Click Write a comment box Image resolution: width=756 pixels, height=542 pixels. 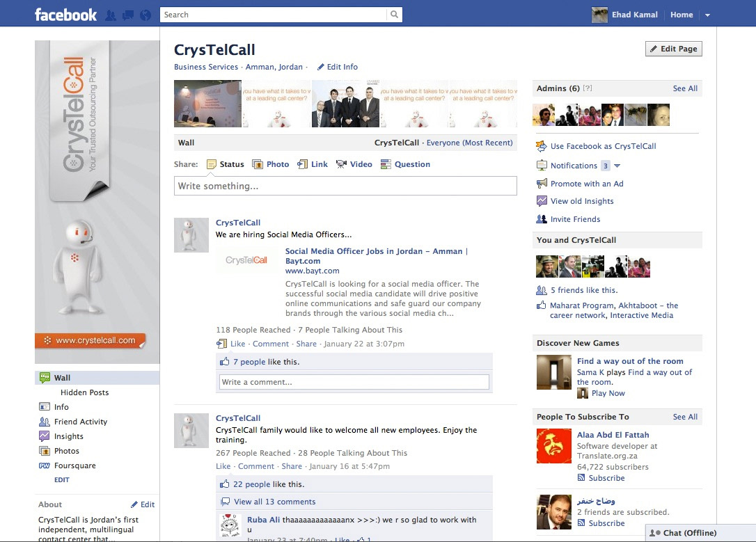[x=354, y=382]
